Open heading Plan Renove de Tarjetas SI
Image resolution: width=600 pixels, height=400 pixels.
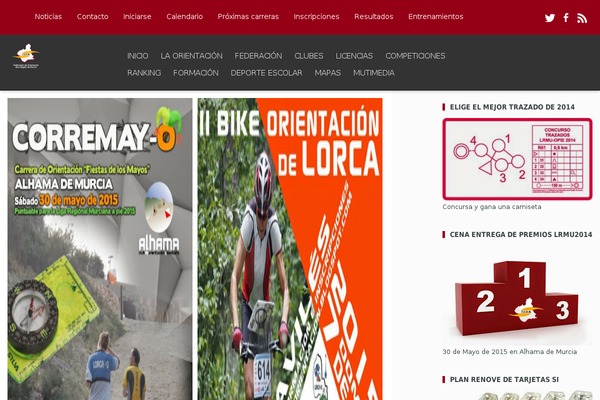click(504, 380)
